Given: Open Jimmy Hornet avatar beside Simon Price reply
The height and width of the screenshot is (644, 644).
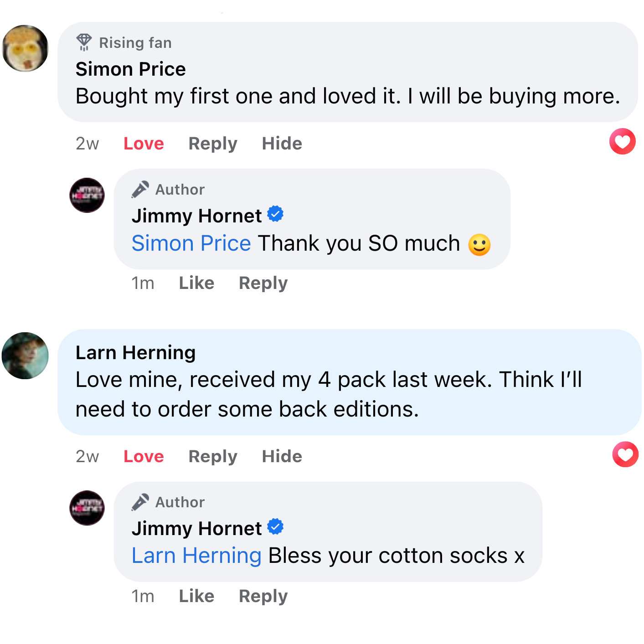Looking at the screenshot, I should click(87, 195).
